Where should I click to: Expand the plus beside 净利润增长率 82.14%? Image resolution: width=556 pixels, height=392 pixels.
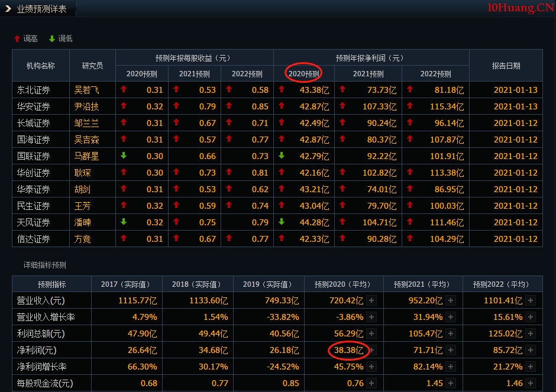[x=451, y=367]
